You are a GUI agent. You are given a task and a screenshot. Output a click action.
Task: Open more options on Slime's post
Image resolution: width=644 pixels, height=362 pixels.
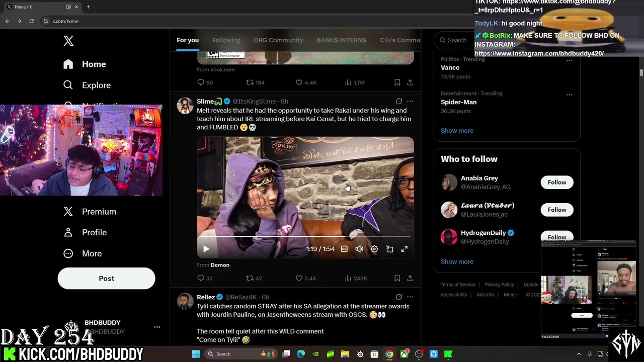click(x=410, y=102)
